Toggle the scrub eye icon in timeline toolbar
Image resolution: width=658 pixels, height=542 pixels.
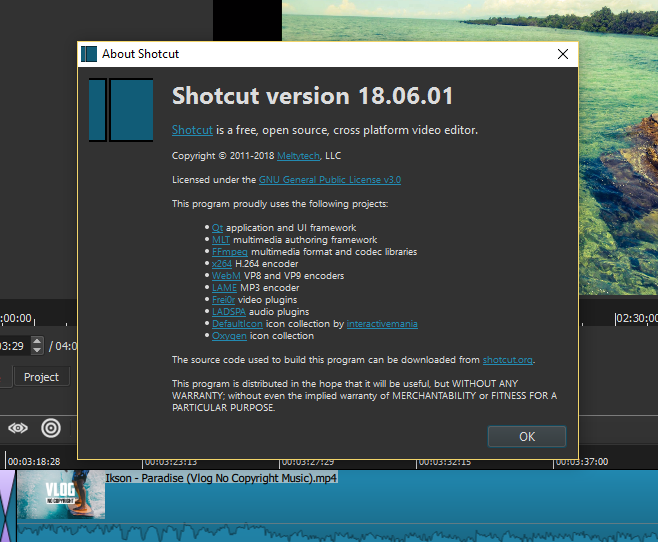18,428
